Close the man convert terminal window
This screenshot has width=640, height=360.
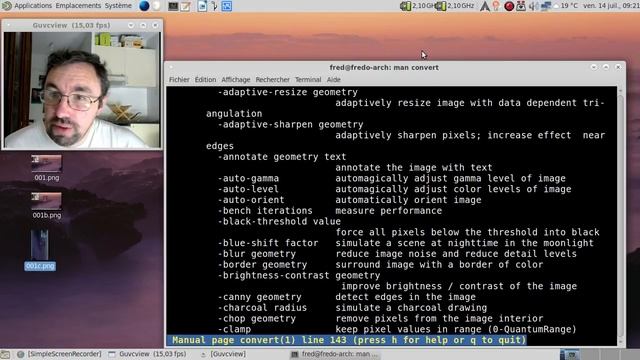pyautogui.click(x=618, y=67)
